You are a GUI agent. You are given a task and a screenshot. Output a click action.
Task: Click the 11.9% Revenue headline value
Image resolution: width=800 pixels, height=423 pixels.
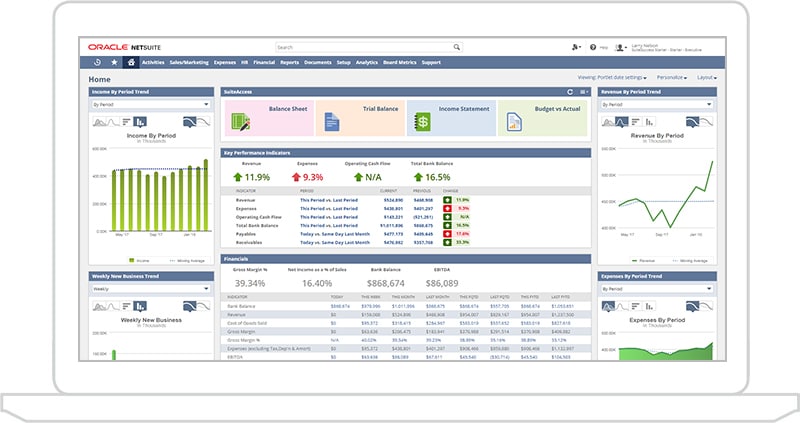pos(257,177)
